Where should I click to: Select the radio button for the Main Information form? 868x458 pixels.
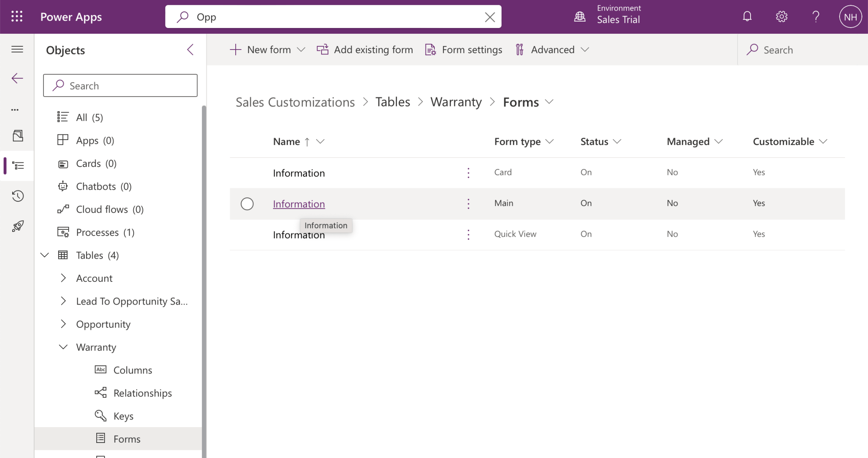[x=247, y=203]
